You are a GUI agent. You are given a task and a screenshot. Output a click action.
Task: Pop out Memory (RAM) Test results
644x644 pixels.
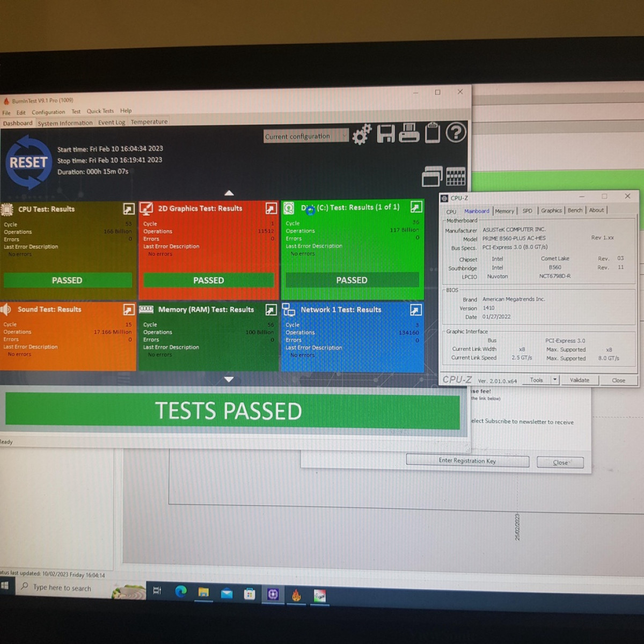pyautogui.click(x=271, y=310)
